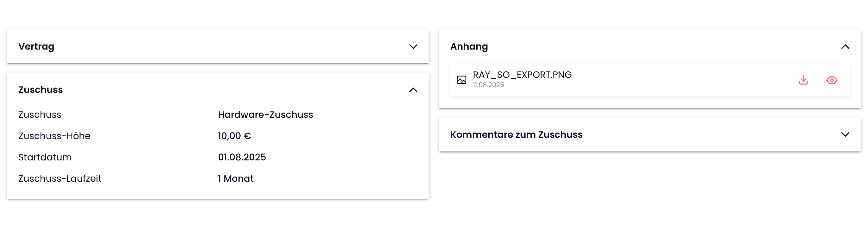Expand Kommentare zum Zuschuss chevron
Image resolution: width=868 pixels, height=225 pixels.
coord(845,135)
